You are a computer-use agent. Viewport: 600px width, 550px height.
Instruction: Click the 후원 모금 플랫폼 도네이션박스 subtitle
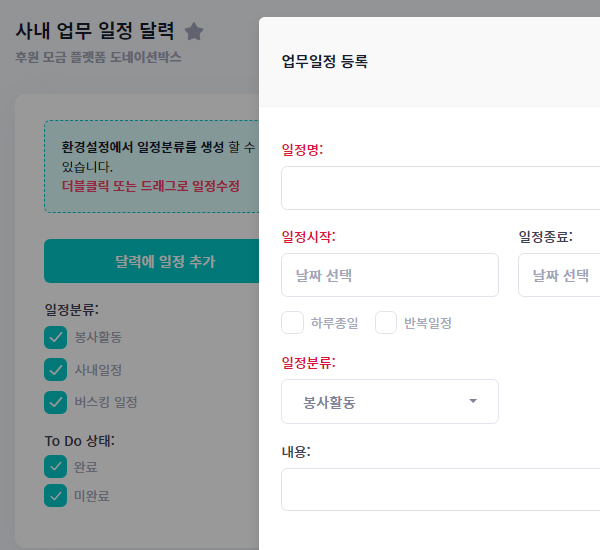click(98, 58)
